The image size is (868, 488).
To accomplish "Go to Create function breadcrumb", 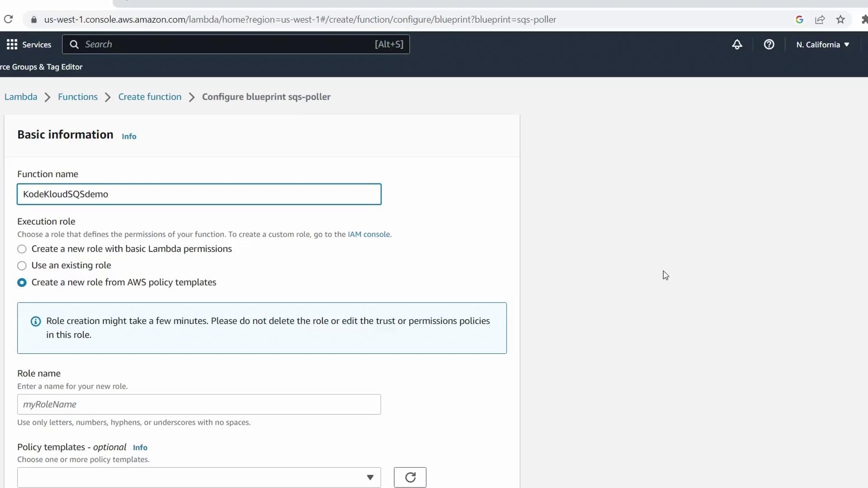I will (150, 97).
